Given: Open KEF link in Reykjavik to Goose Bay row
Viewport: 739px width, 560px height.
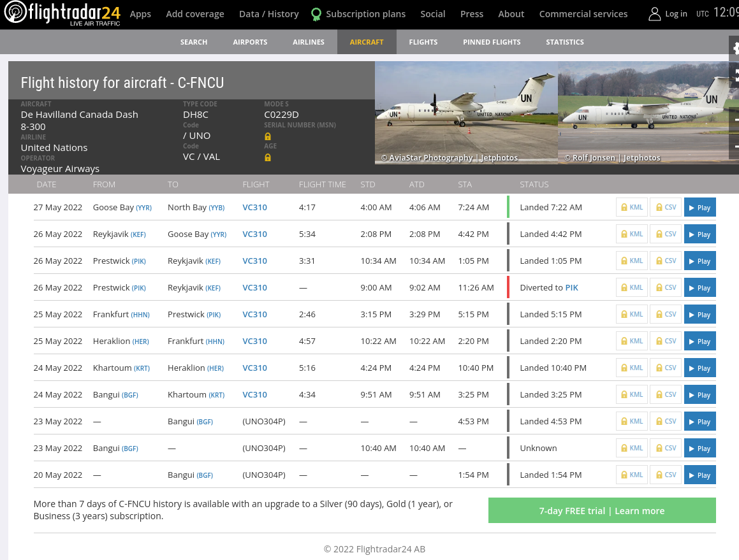Looking at the screenshot, I should click(138, 234).
